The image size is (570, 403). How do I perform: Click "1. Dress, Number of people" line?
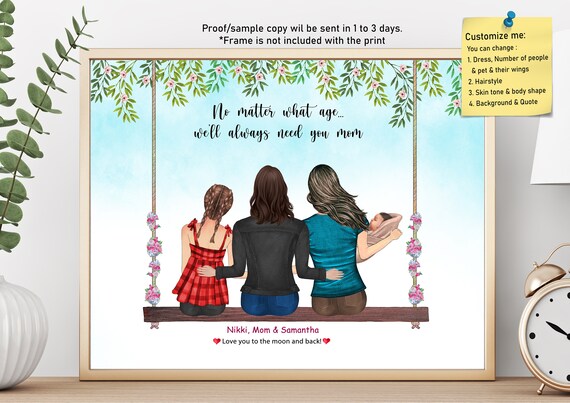coord(507,59)
